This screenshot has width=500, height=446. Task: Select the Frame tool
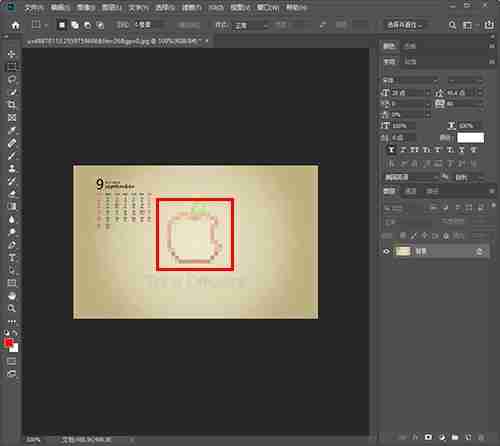pyautogui.click(x=12, y=117)
